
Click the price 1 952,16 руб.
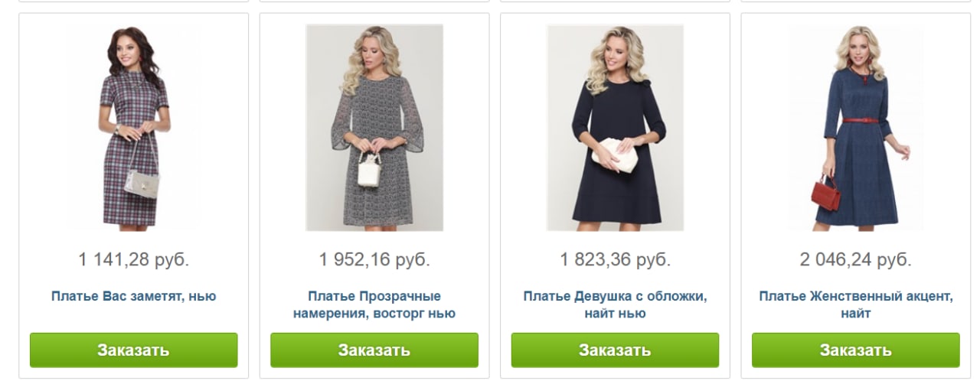374,260
